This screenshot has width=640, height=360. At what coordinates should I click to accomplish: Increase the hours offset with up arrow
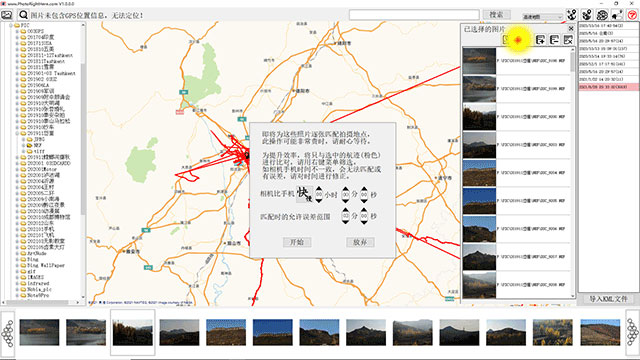tap(319, 189)
